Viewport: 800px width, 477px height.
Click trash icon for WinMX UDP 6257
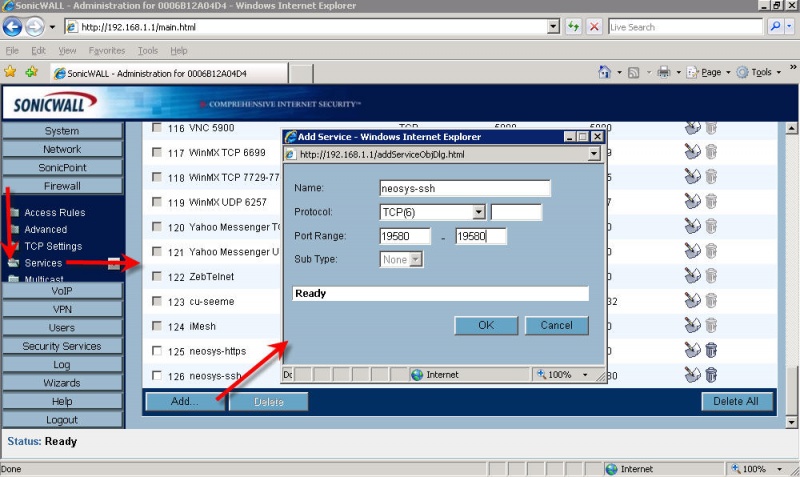(x=711, y=202)
